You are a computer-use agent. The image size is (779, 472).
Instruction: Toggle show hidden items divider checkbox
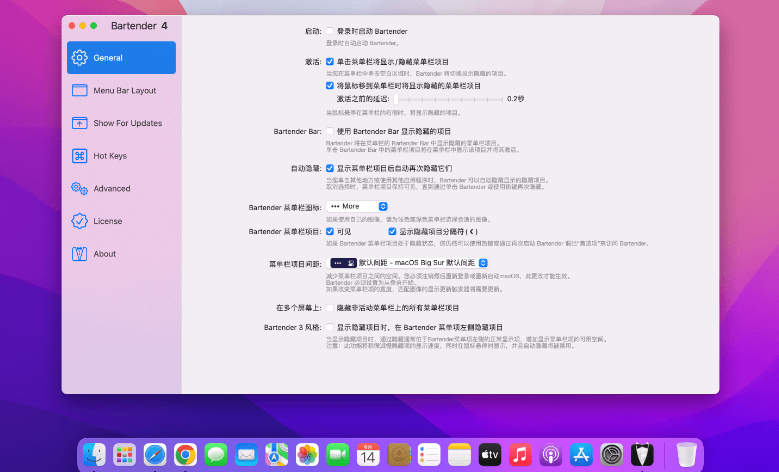392,232
